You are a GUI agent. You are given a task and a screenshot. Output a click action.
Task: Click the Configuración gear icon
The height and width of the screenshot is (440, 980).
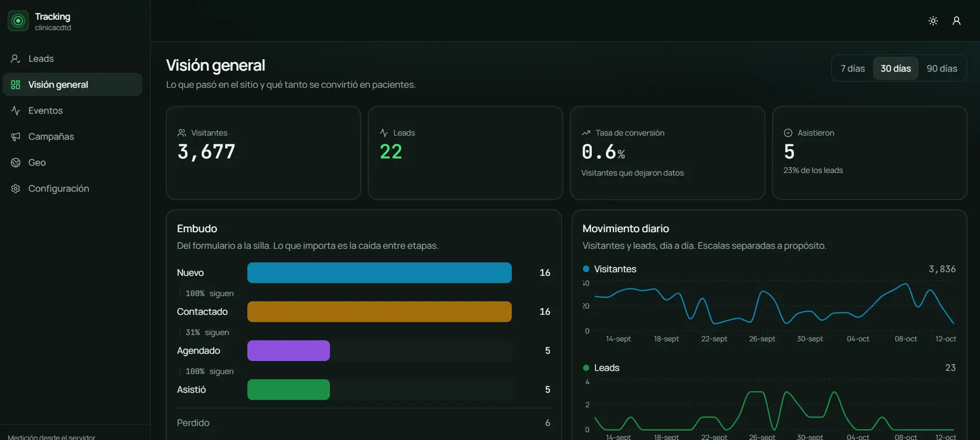tap(16, 189)
